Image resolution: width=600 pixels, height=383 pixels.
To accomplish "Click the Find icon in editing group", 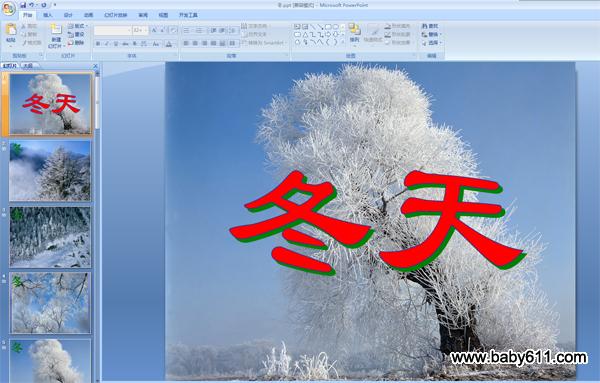I will (x=430, y=26).
